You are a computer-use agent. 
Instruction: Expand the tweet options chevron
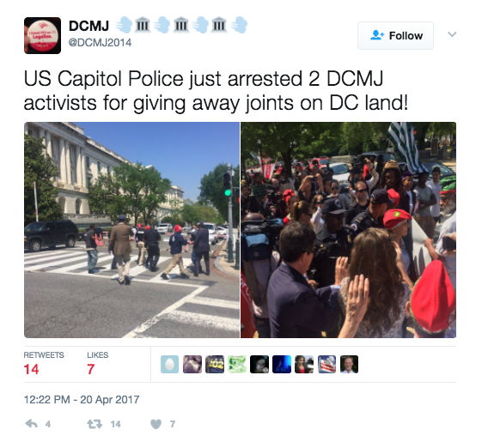[452, 34]
